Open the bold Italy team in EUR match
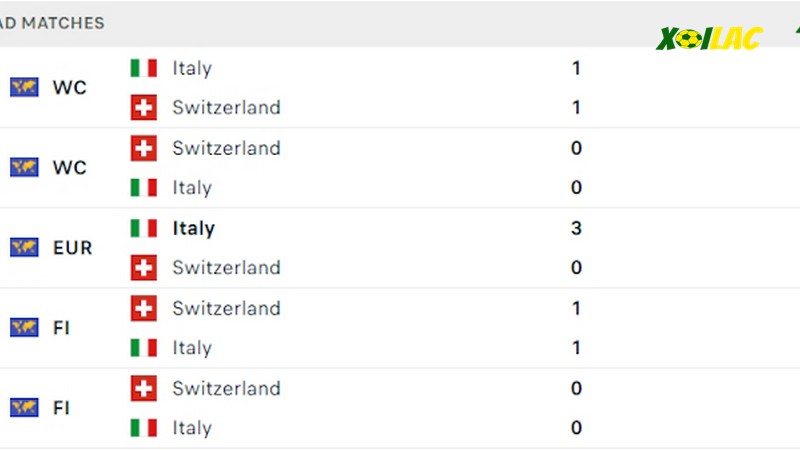Viewport: 800px width, 450px height. pos(193,228)
